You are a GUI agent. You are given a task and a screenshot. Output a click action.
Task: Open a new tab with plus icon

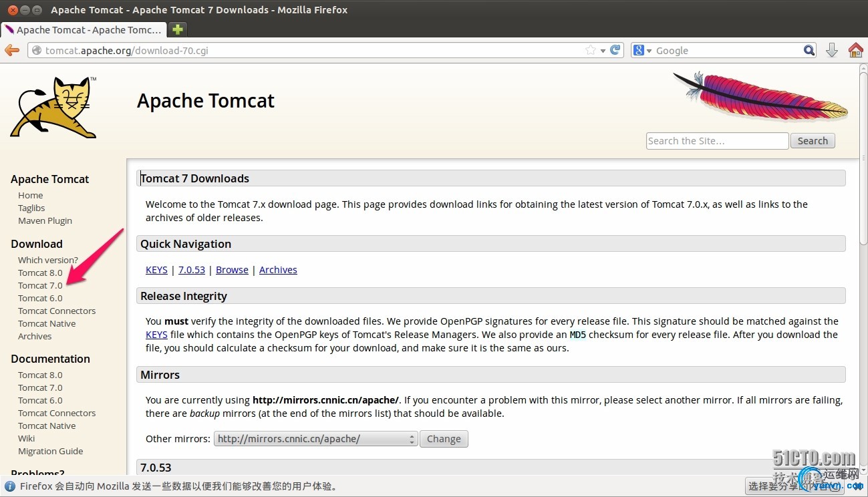point(177,29)
